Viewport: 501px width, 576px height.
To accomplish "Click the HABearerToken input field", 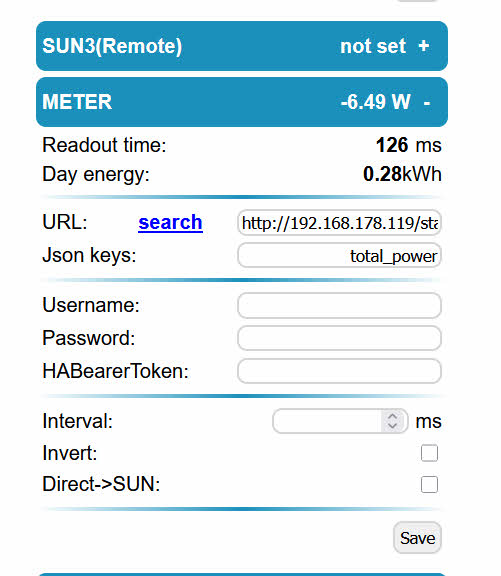I will coord(339,371).
